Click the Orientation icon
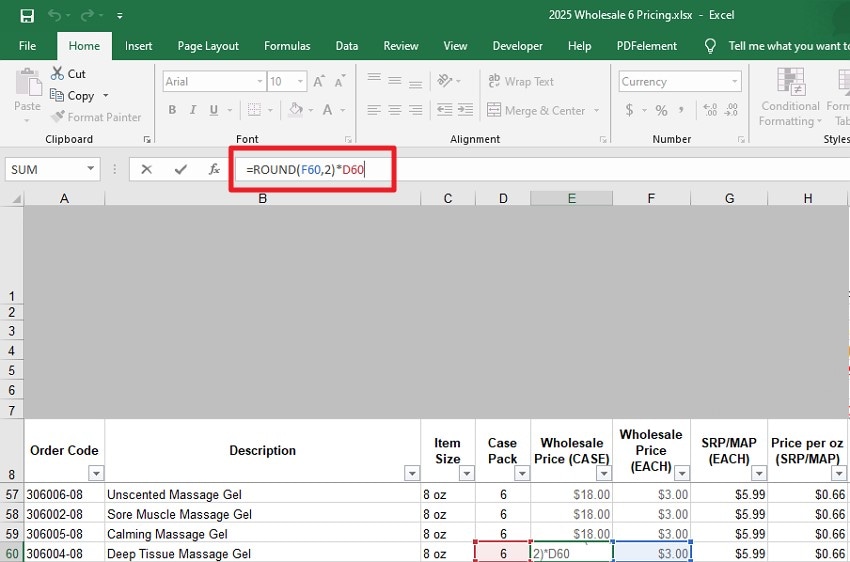The image size is (850, 562). pyautogui.click(x=445, y=81)
